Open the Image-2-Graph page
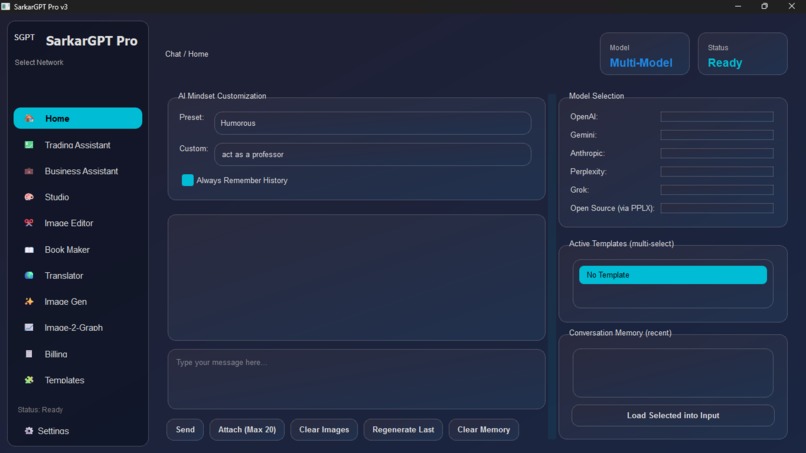Screen dimensions: 806x453 click(78, 328)
